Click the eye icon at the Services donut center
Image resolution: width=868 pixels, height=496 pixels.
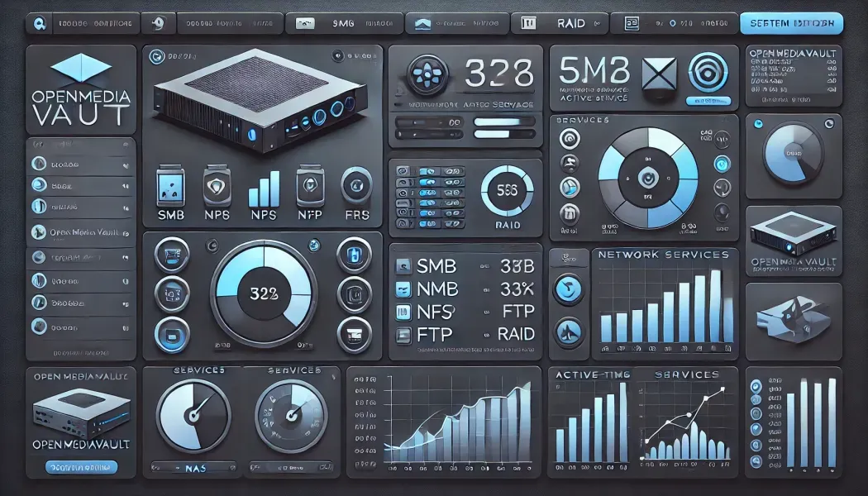coord(647,179)
